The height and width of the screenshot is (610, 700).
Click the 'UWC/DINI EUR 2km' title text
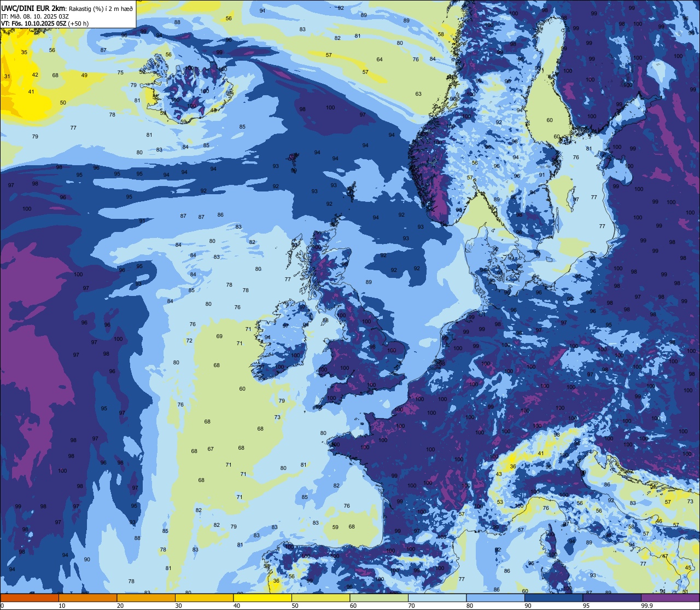click(x=33, y=8)
